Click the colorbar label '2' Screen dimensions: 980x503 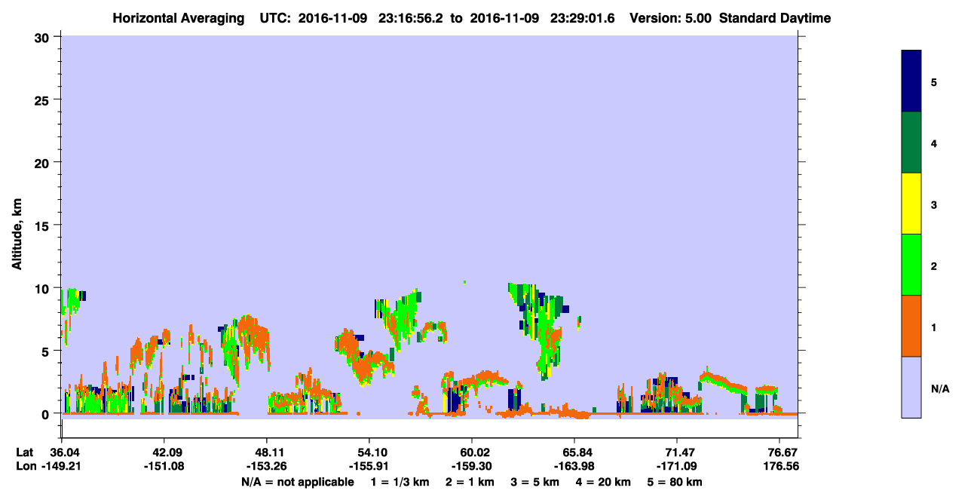click(x=934, y=265)
